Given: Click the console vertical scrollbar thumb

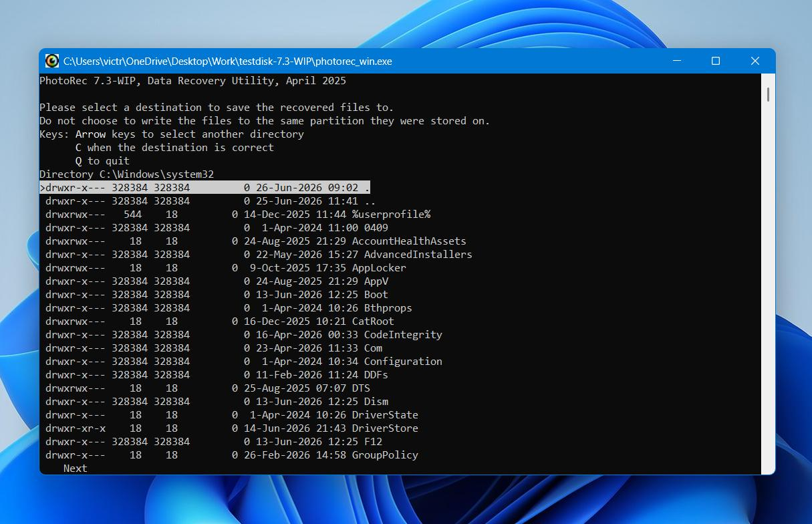Looking at the screenshot, I should coord(768,94).
